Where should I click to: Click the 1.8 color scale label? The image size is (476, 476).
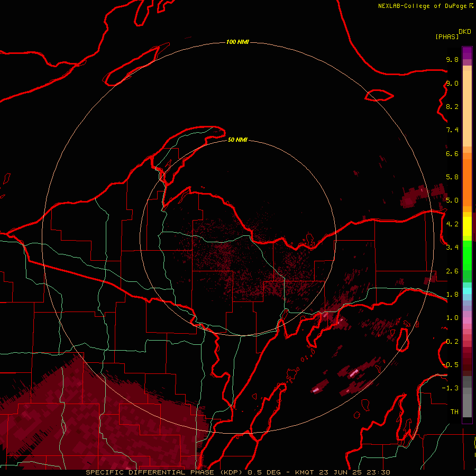tap(452, 295)
